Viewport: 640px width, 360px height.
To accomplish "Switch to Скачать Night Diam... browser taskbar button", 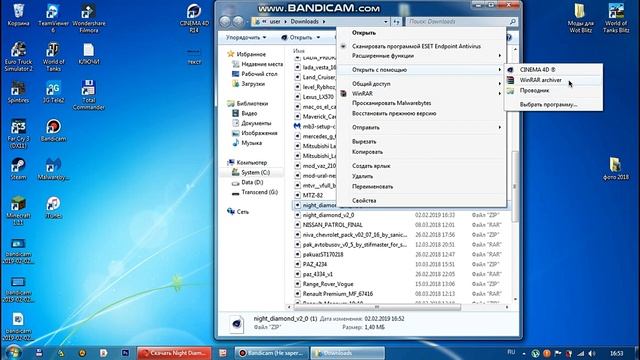I will (x=175, y=353).
